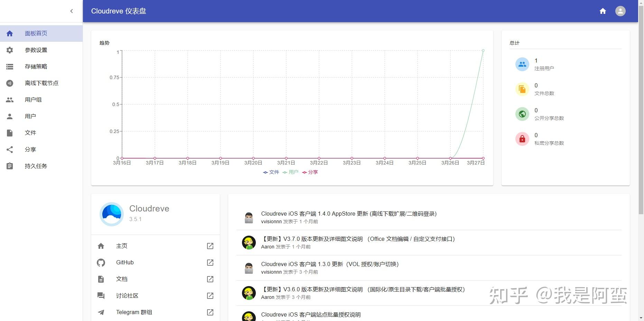644x321 pixels.
Task: Select the 存储策略 storage policy icon
Action: point(9,66)
